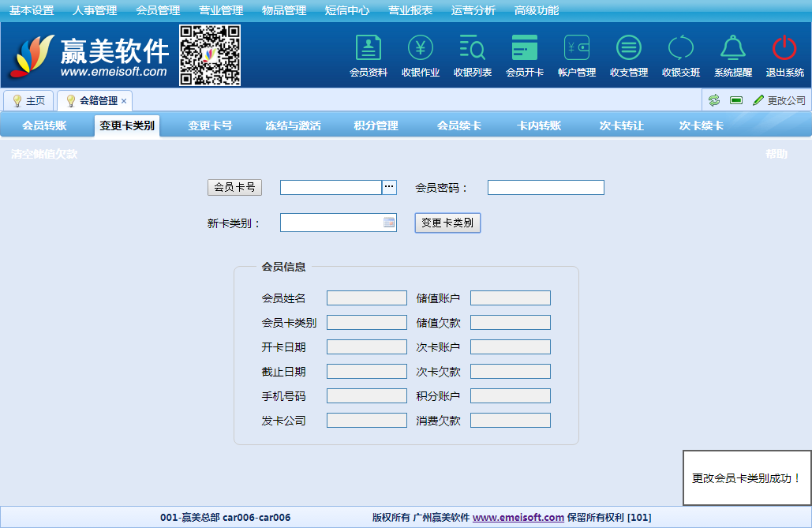
Task: Switch to the 变更卡号 tab
Action: [210, 125]
